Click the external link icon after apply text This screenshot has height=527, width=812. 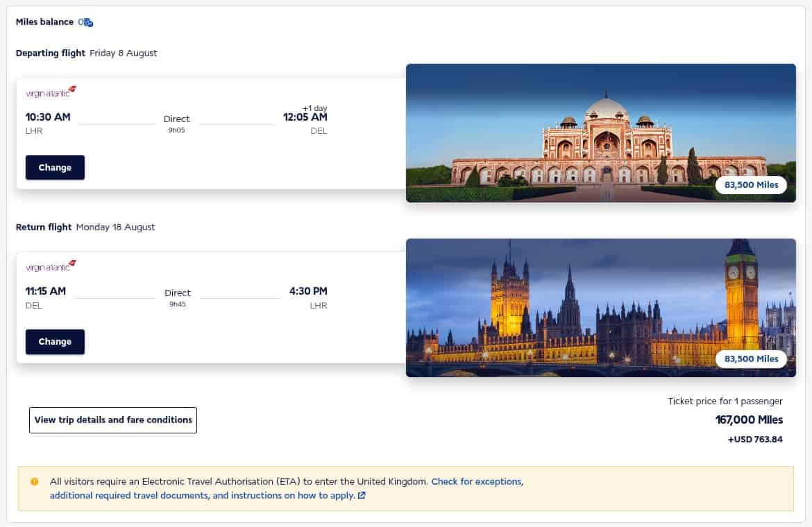(x=362, y=495)
